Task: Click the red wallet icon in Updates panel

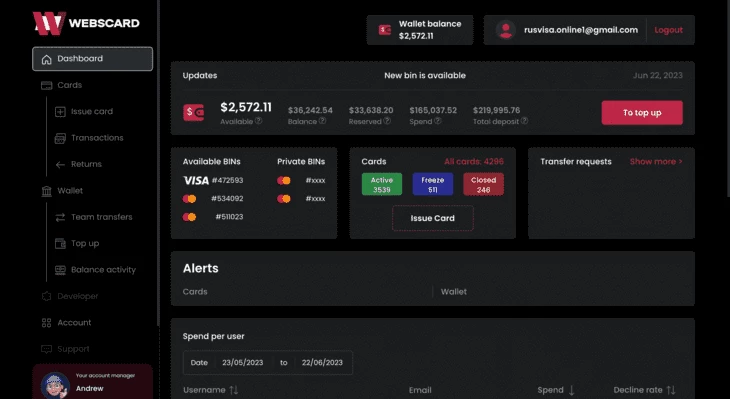Action: (193, 113)
